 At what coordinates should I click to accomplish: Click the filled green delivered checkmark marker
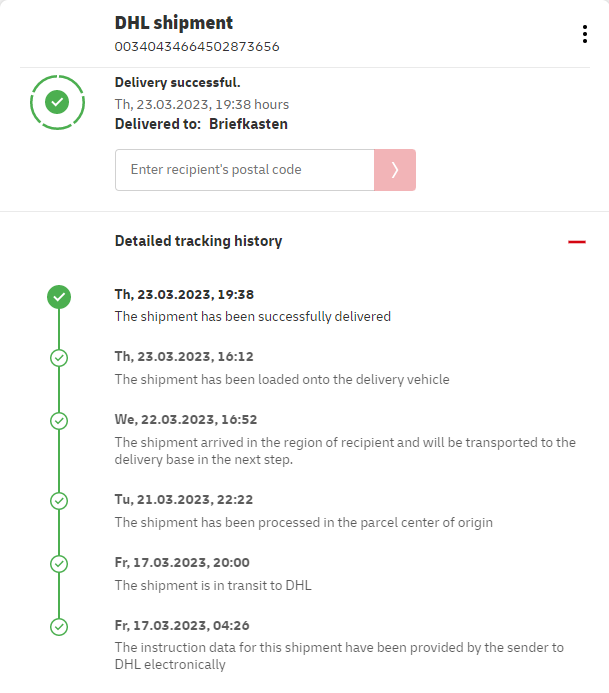(59, 296)
